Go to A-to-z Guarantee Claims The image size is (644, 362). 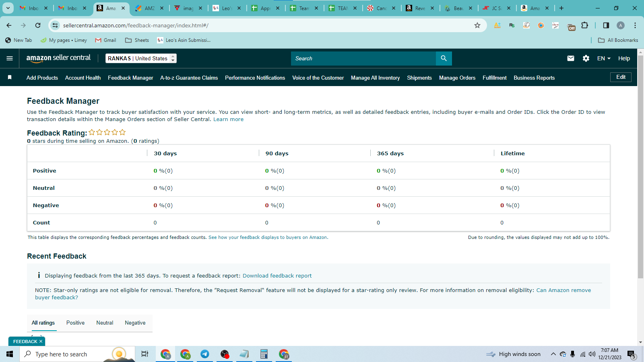point(189,78)
